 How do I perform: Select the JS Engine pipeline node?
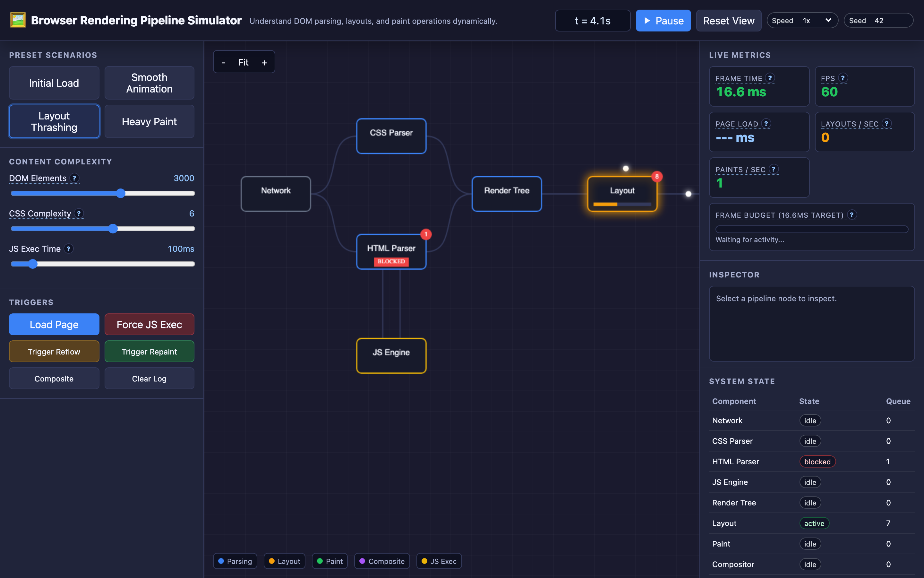tap(391, 355)
